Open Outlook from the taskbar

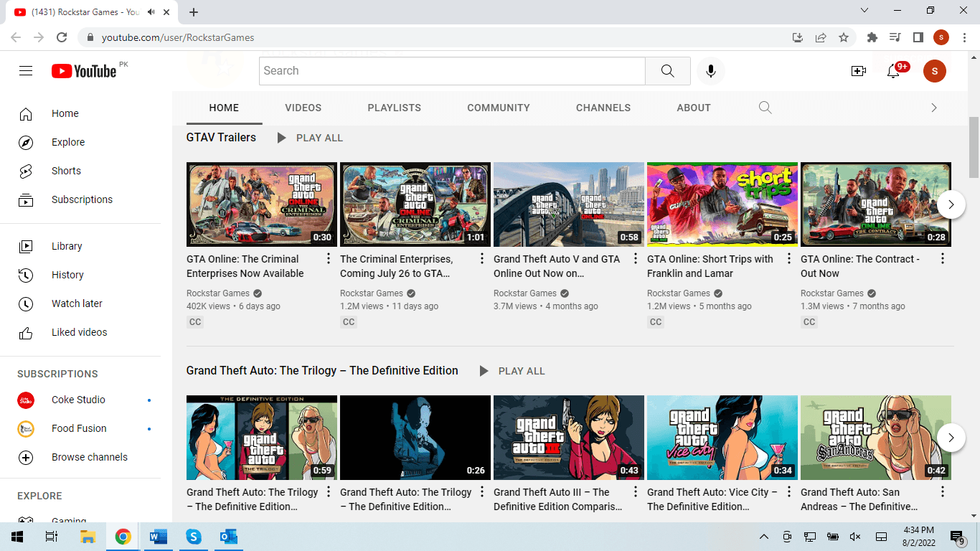(228, 537)
